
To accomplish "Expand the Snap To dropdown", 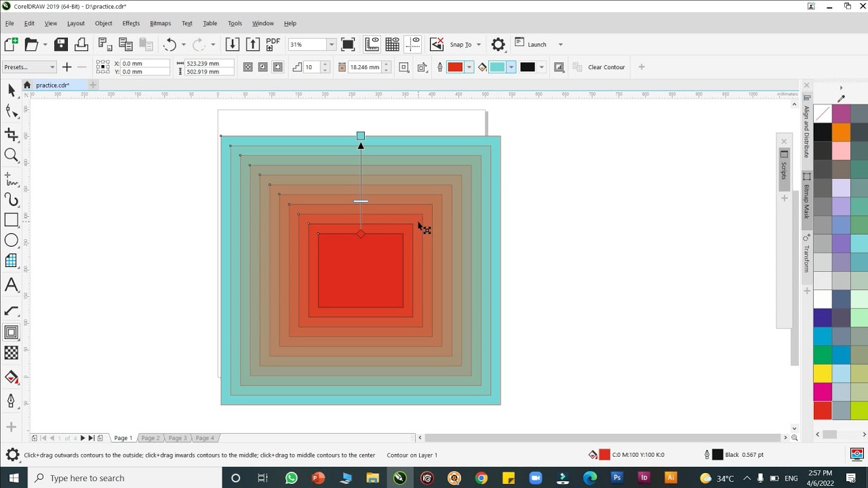I will 478,45.
